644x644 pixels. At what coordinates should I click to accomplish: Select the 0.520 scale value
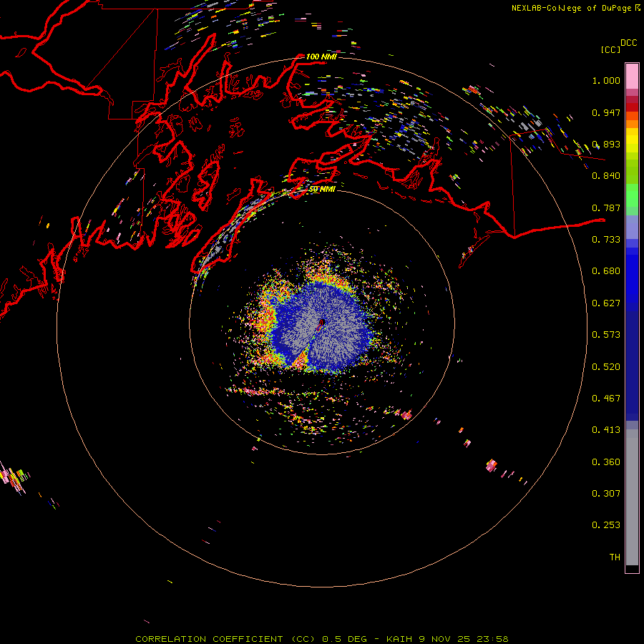606,367
